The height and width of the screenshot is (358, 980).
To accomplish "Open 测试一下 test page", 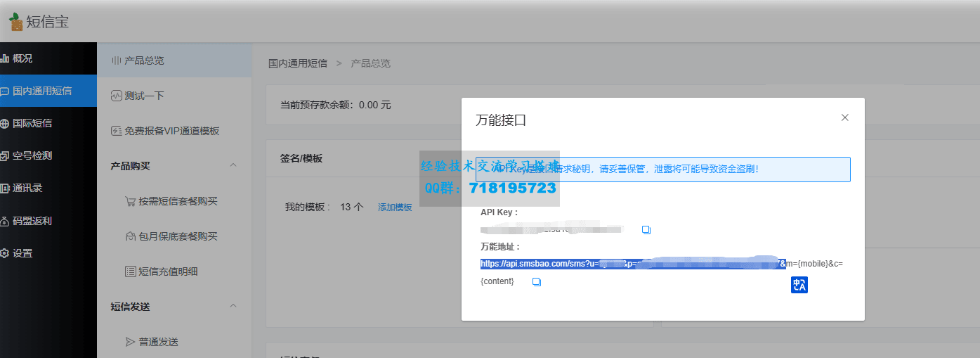I will 143,96.
